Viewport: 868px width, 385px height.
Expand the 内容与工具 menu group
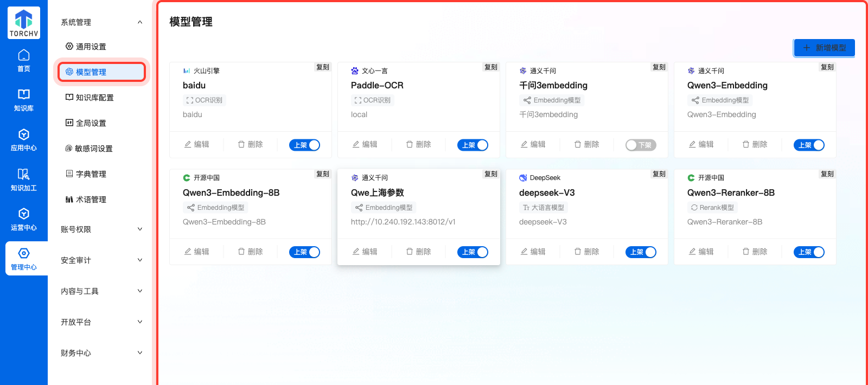click(x=101, y=291)
